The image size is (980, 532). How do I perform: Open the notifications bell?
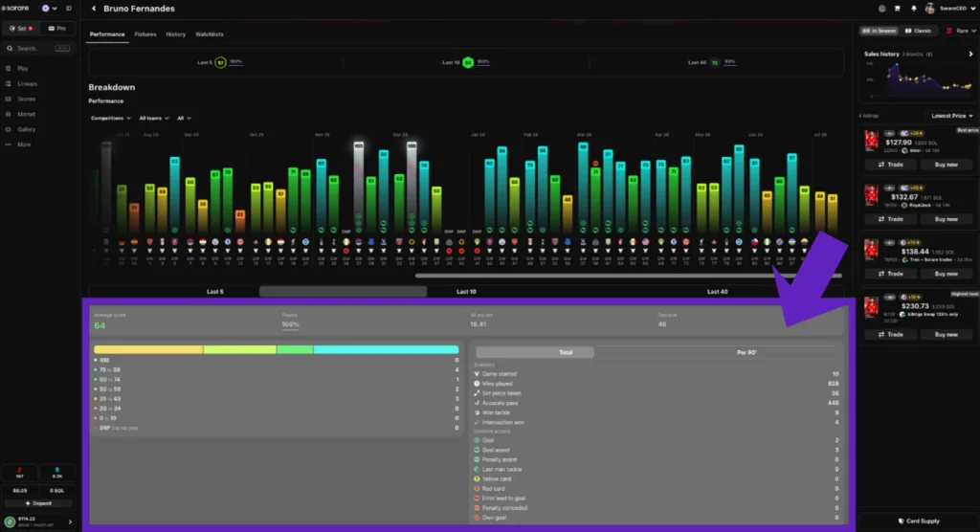(913, 9)
